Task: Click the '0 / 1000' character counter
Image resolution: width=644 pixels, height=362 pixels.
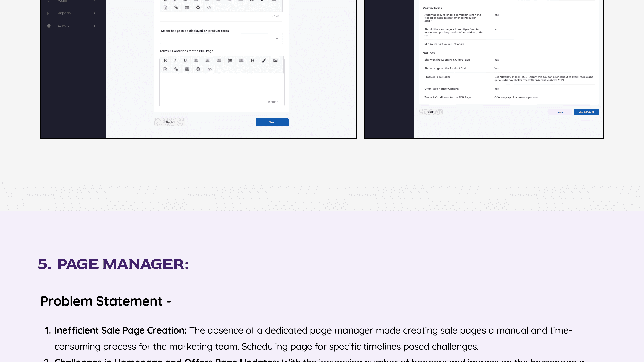Action: click(x=273, y=102)
